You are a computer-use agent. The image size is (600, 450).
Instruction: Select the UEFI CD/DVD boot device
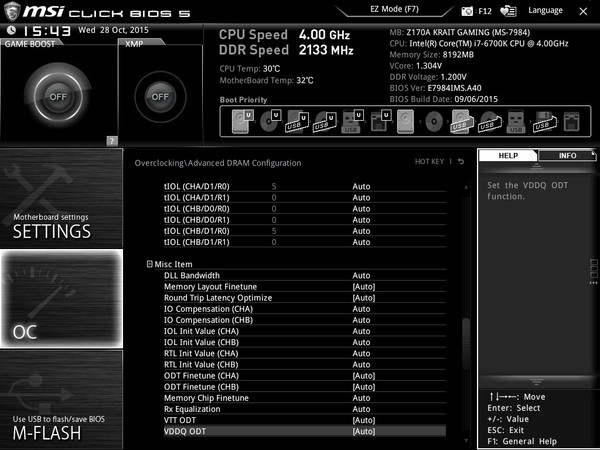pyautogui.click(x=271, y=121)
